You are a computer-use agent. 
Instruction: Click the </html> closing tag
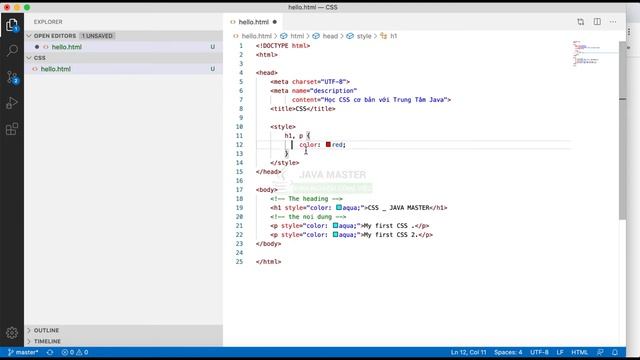point(268,261)
